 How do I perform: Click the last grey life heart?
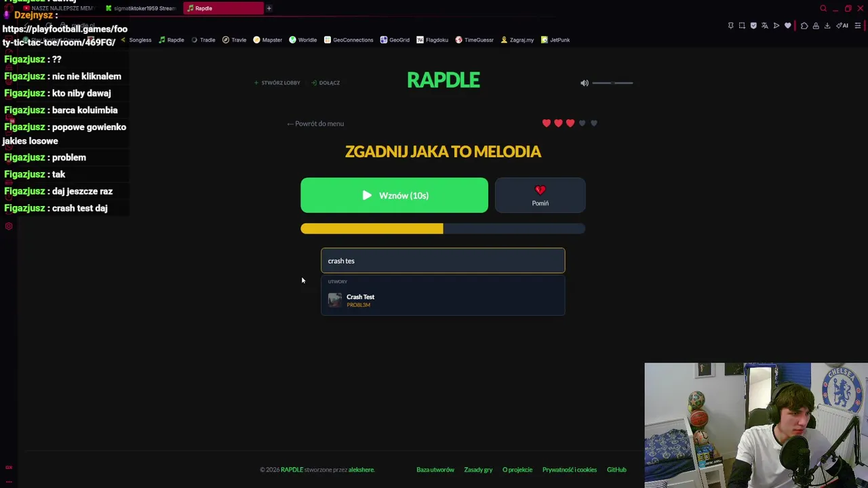(594, 123)
